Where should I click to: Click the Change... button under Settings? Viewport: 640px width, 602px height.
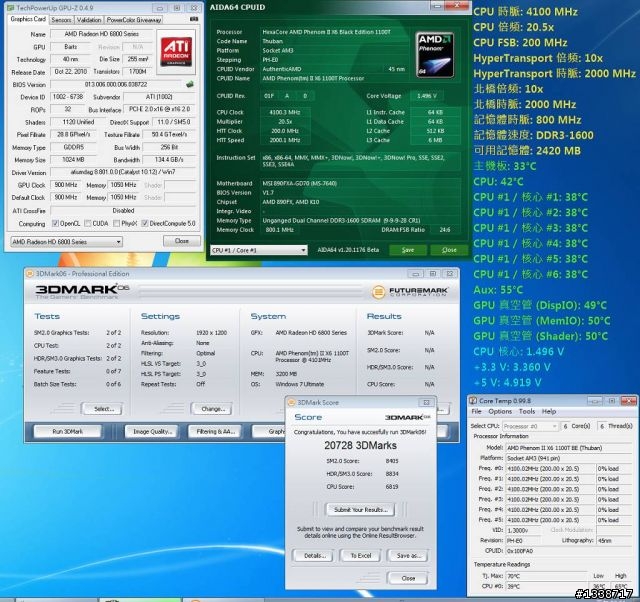pos(211,409)
